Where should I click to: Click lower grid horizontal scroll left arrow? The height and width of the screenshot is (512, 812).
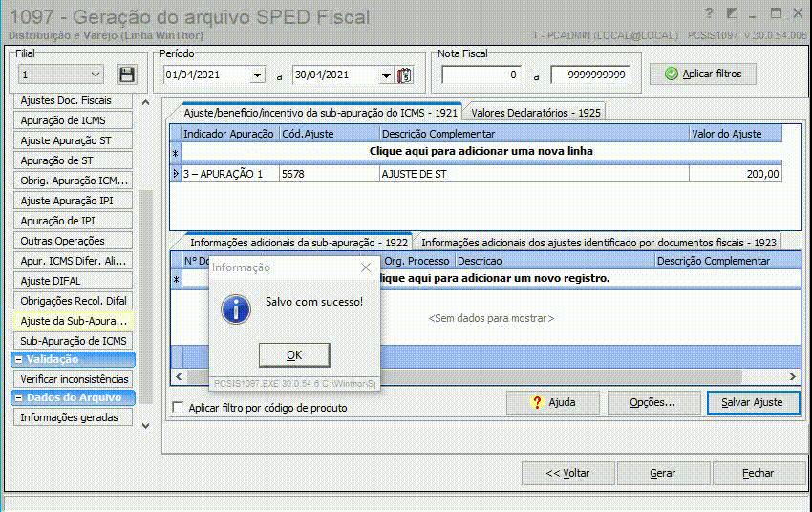pos(179,377)
